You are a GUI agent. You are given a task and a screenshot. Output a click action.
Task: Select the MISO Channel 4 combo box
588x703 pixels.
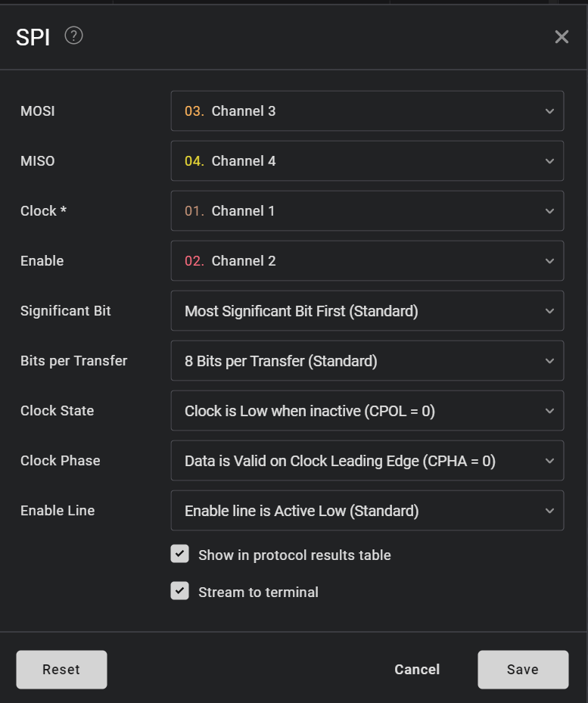(367, 161)
